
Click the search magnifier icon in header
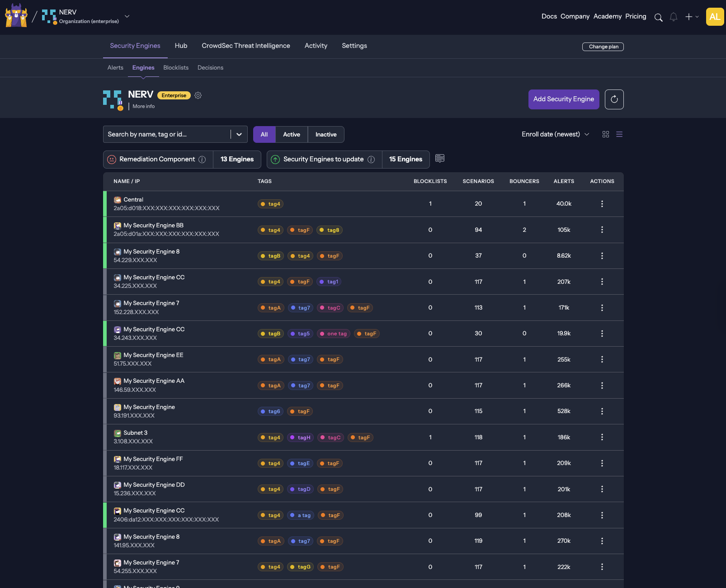click(x=658, y=17)
